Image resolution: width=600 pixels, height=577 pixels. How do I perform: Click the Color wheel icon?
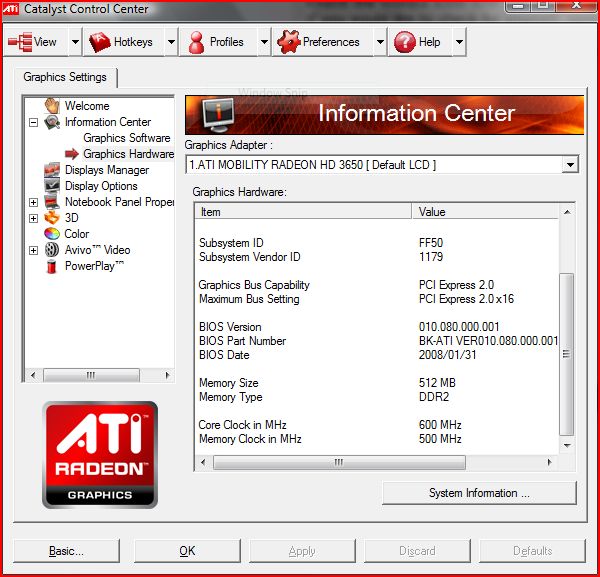tap(52, 234)
